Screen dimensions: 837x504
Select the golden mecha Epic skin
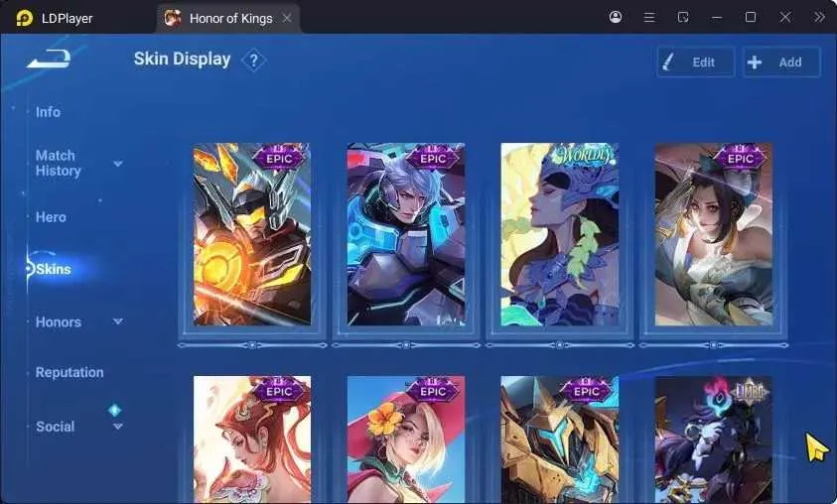[559, 440]
